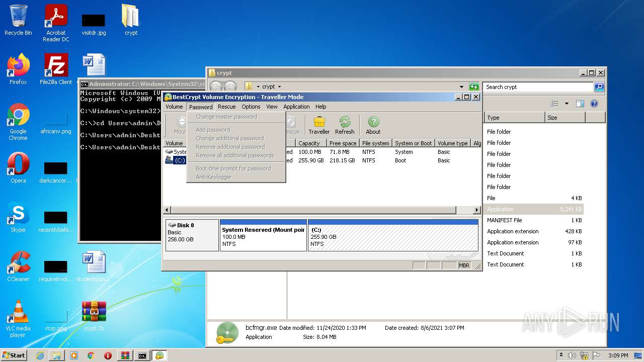Select the Application extension 428 KB row
This screenshot has width=644, height=362.
point(534,231)
